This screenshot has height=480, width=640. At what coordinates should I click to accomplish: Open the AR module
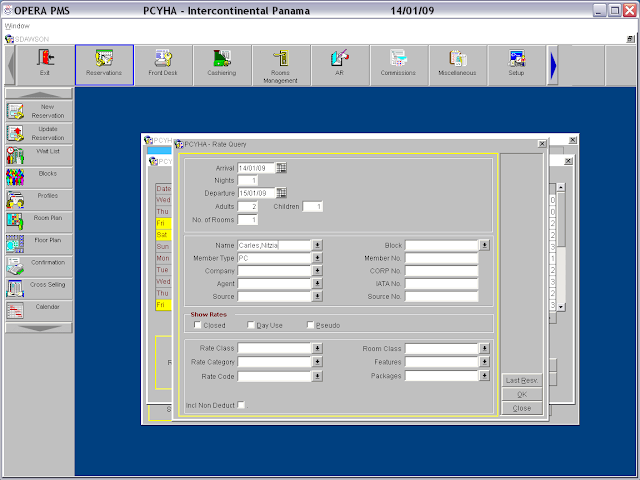tap(339, 65)
